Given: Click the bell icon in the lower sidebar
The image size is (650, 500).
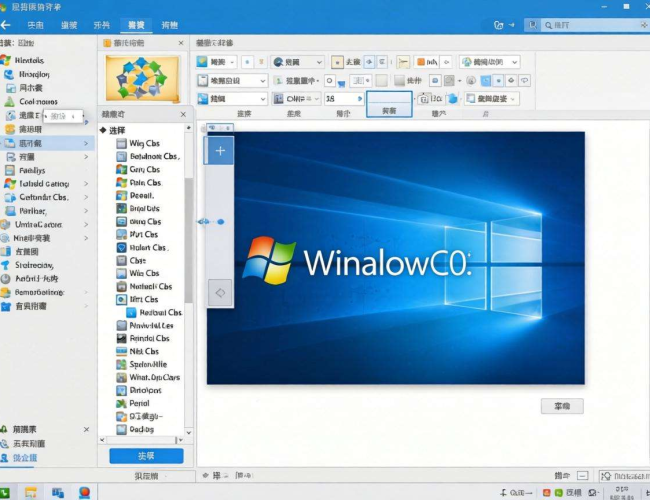Looking at the screenshot, I should tap(4, 430).
